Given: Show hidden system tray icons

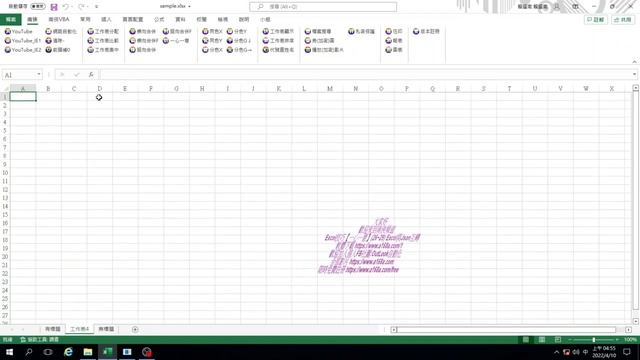Looking at the screenshot, I should point(556,352).
